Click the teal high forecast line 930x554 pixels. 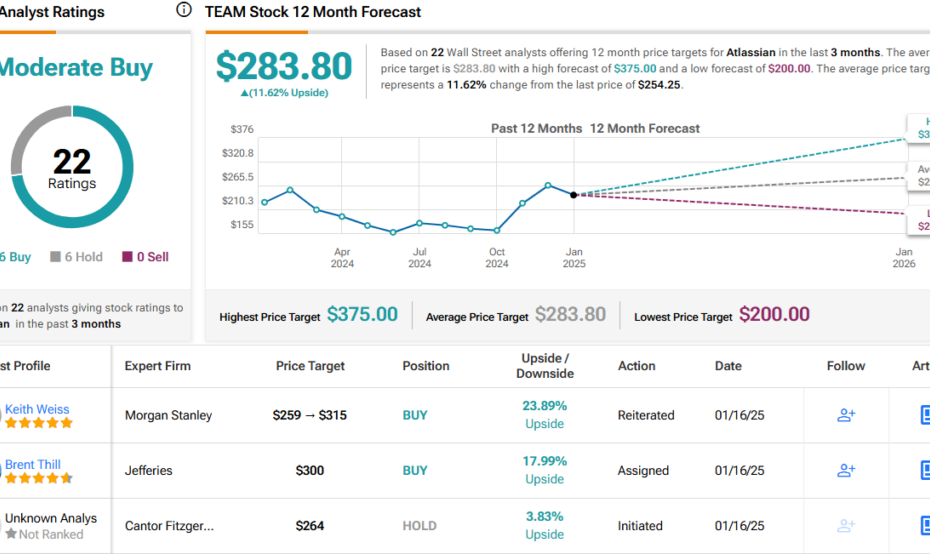click(741, 166)
